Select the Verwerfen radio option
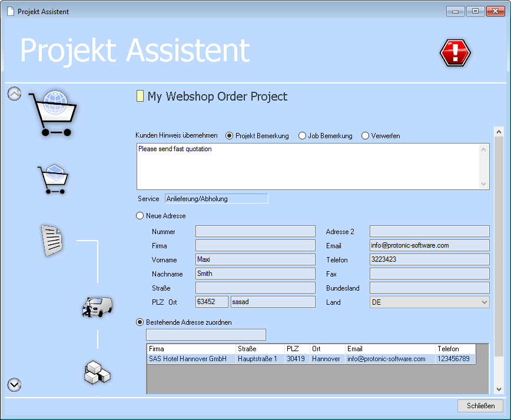This screenshot has height=420, width=511. [x=365, y=136]
